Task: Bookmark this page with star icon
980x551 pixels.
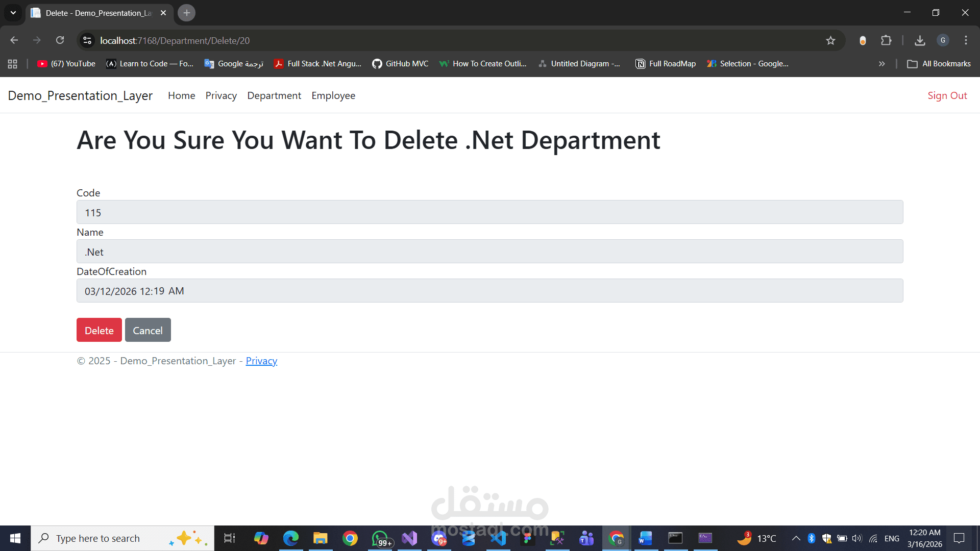Action: (830, 40)
